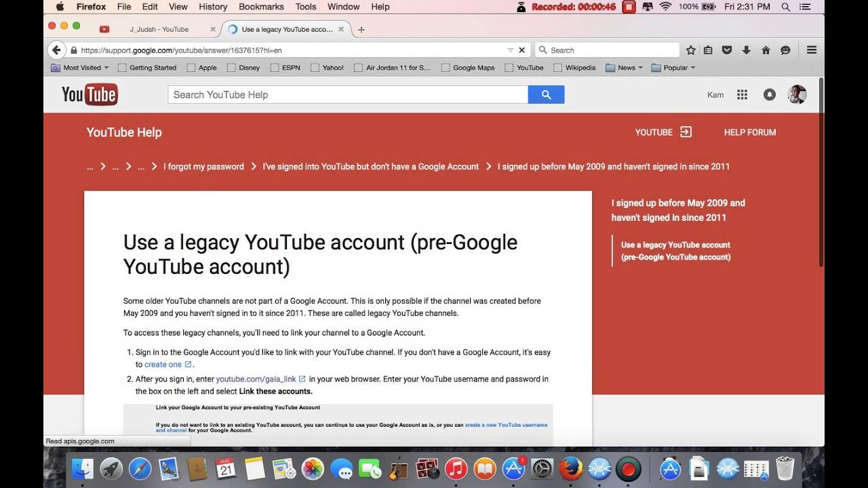Open the Google Maps bookmark

pos(468,68)
